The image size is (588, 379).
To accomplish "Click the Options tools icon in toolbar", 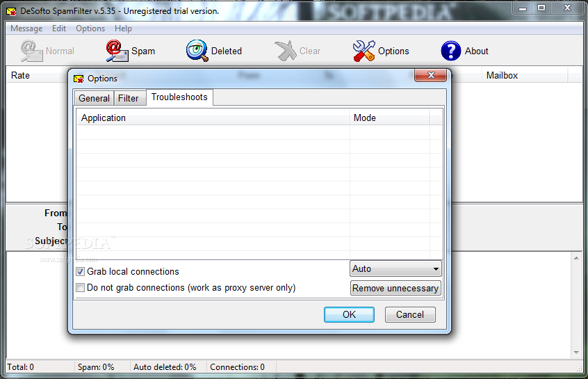I will [364, 51].
